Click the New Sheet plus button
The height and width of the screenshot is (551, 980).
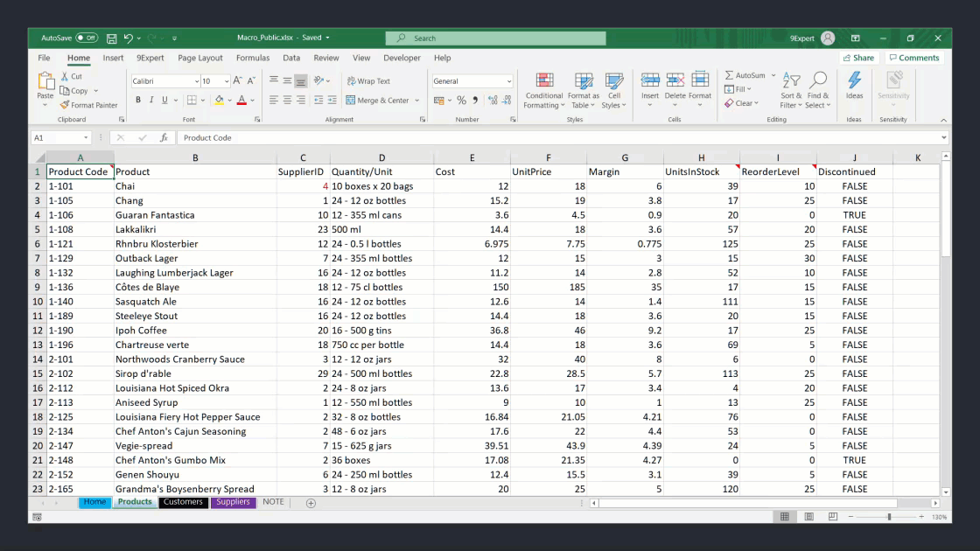coord(311,503)
